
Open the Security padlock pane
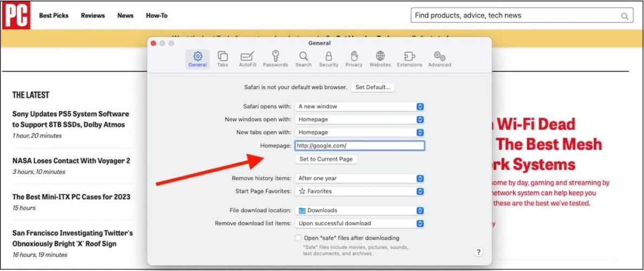click(x=328, y=59)
